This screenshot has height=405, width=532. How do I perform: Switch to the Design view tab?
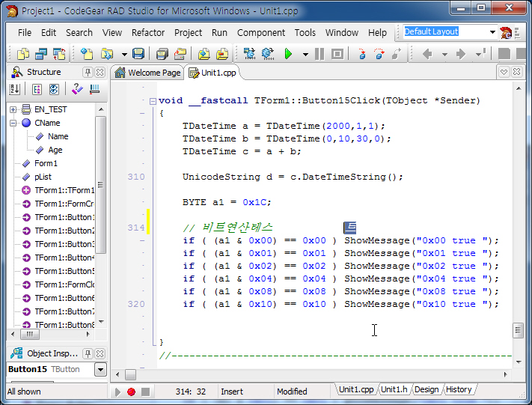(426, 389)
